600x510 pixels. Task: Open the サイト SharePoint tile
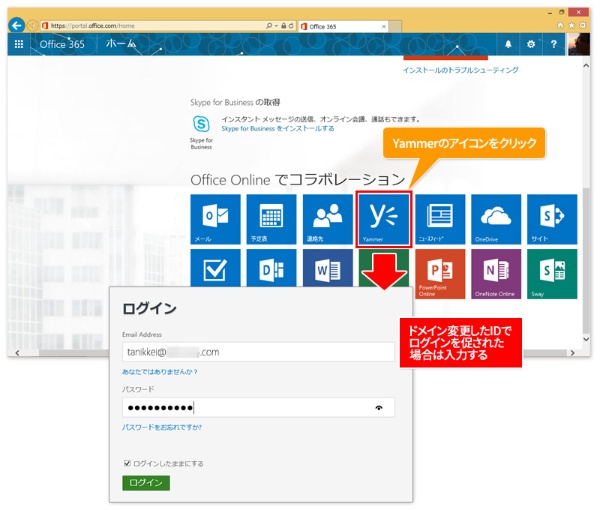pos(552,219)
